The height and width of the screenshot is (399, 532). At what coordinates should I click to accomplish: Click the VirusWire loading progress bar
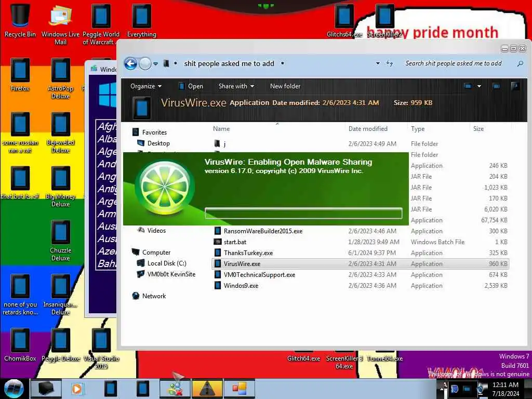(x=303, y=213)
